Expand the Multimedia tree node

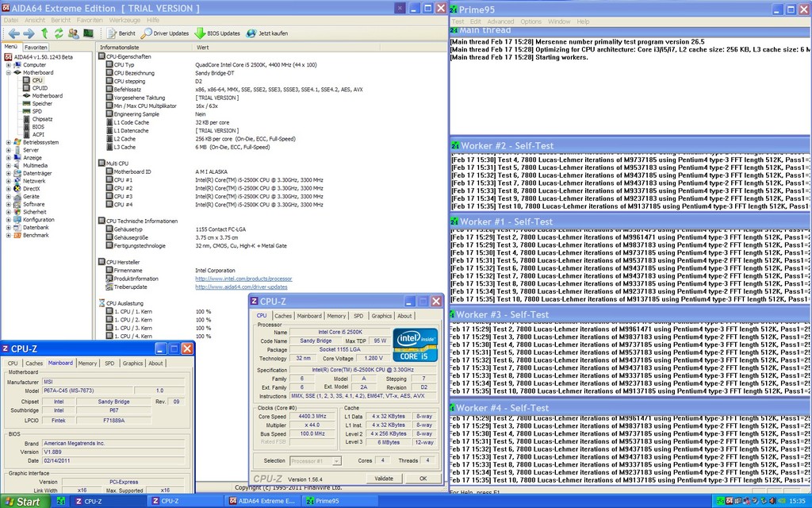pyautogui.click(x=8, y=166)
